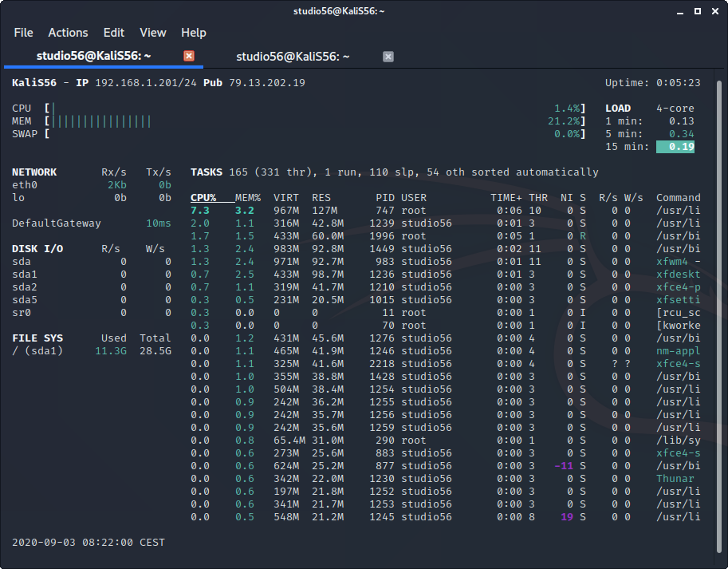Click the MEM% column header

tap(248, 198)
